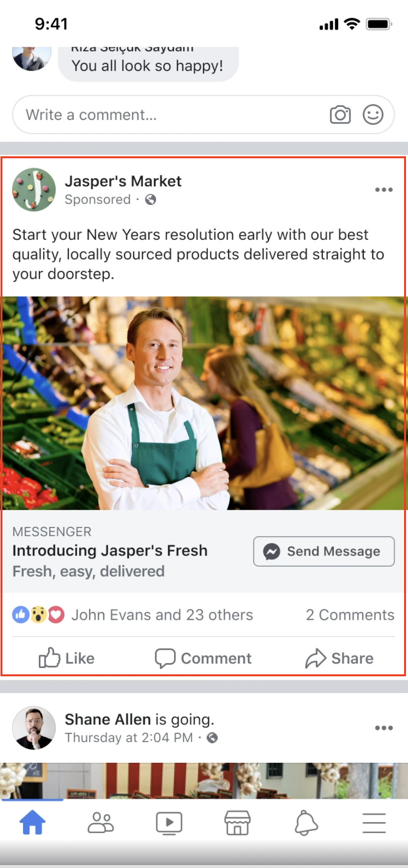Open the emoji picker smiley icon
Screen dimensions: 408x868
[373, 115]
